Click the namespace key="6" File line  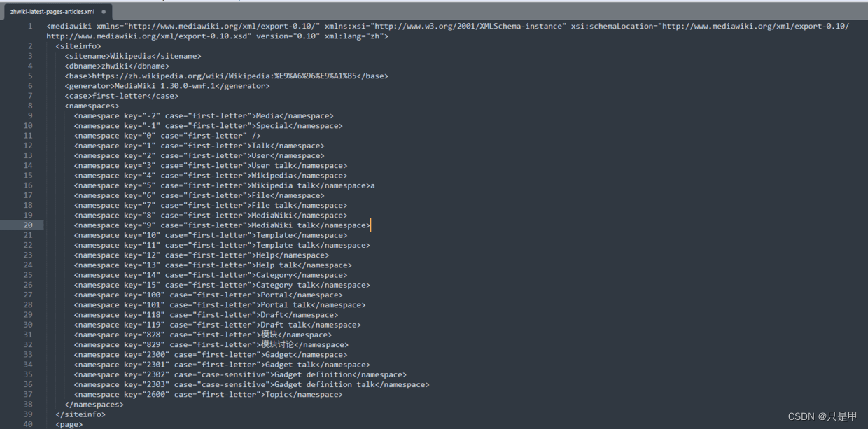(x=199, y=195)
